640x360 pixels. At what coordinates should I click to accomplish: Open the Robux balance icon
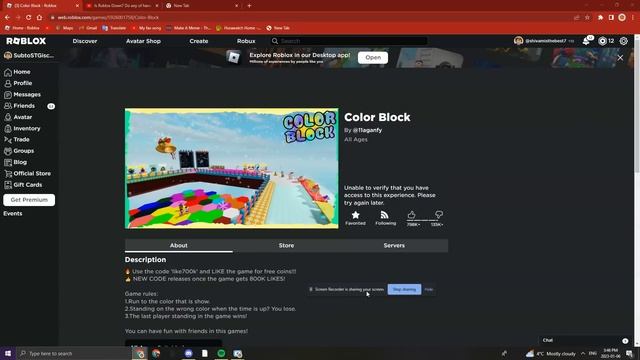(602, 41)
